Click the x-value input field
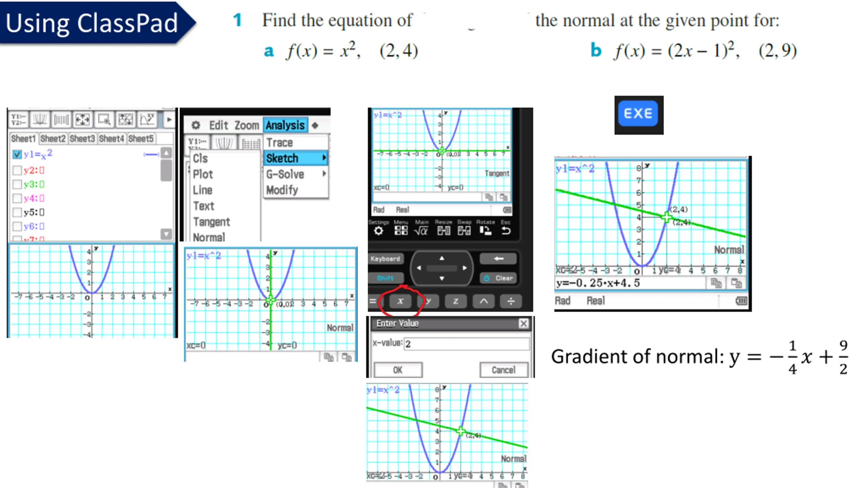This screenshot has height=488, width=868. click(466, 344)
